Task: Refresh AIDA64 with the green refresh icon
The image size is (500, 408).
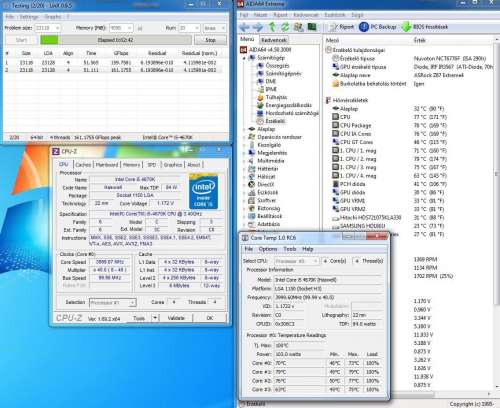Action: click(285, 27)
